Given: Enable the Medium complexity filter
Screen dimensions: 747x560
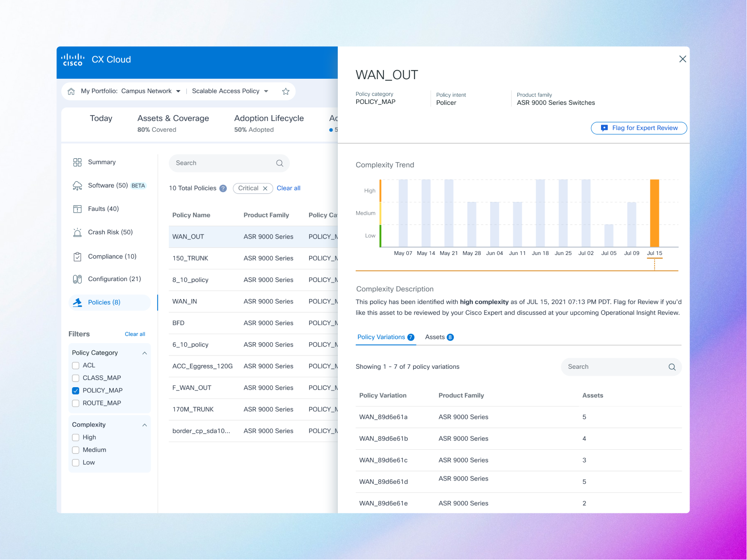Looking at the screenshot, I should point(76,450).
